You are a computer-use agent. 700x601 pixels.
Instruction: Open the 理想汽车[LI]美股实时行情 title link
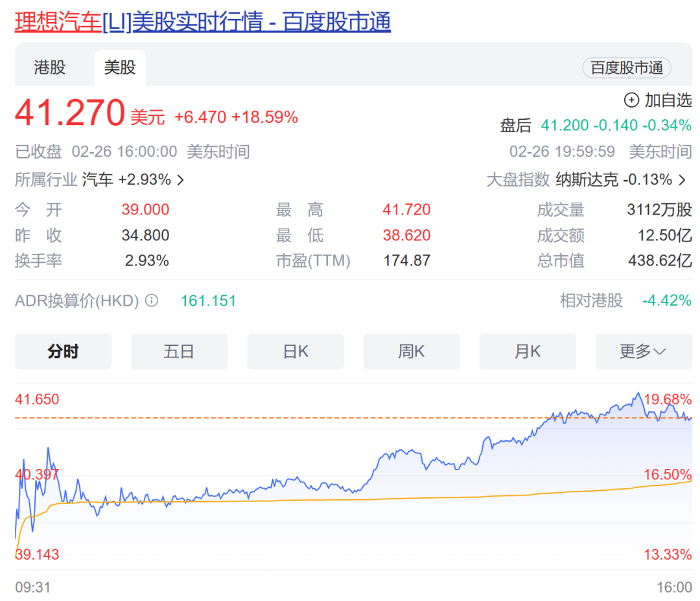(203, 22)
